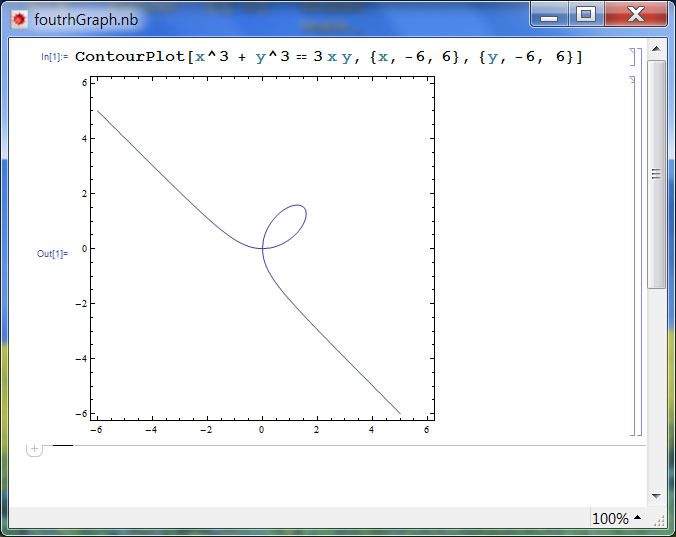Viewport: 676px width, 537px height.
Task: Click the ContourPlot input expression
Action: (329, 57)
